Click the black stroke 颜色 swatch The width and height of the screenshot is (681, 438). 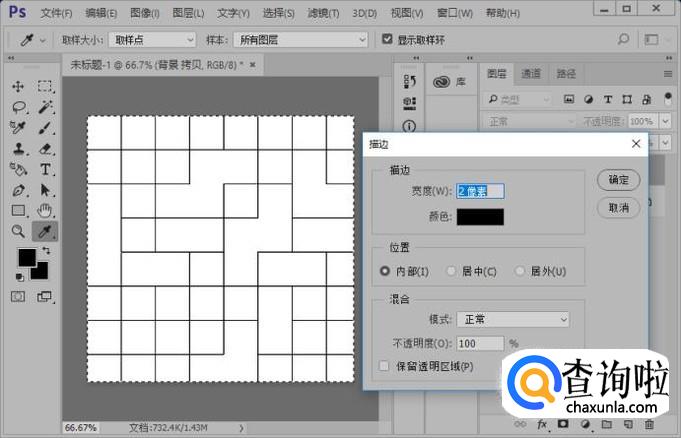(x=480, y=216)
